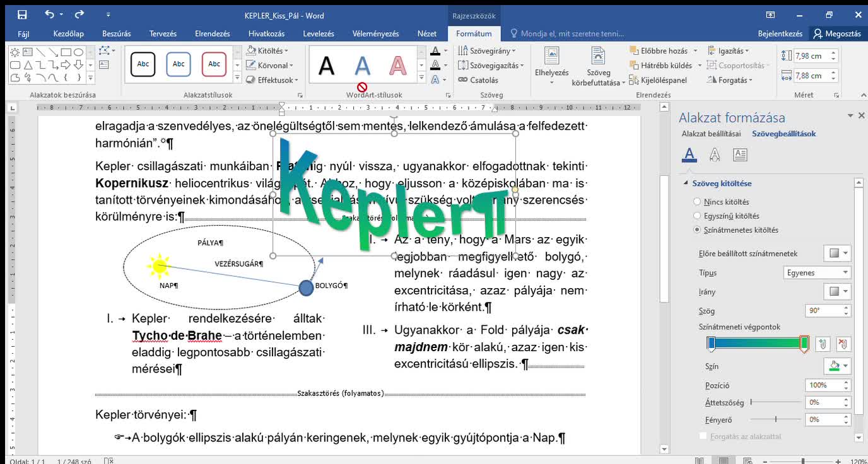Open the Igazítás align dropdown
Screen dimensions: 868x464
[729, 50]
